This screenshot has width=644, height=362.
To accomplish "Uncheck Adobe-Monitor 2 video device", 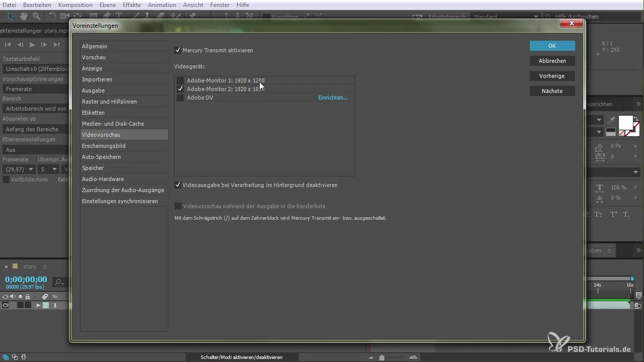I will 180,89.
